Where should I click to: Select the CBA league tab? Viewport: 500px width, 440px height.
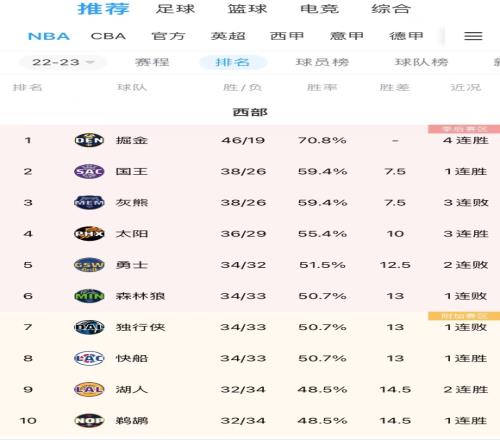click(x=108, y=36)
